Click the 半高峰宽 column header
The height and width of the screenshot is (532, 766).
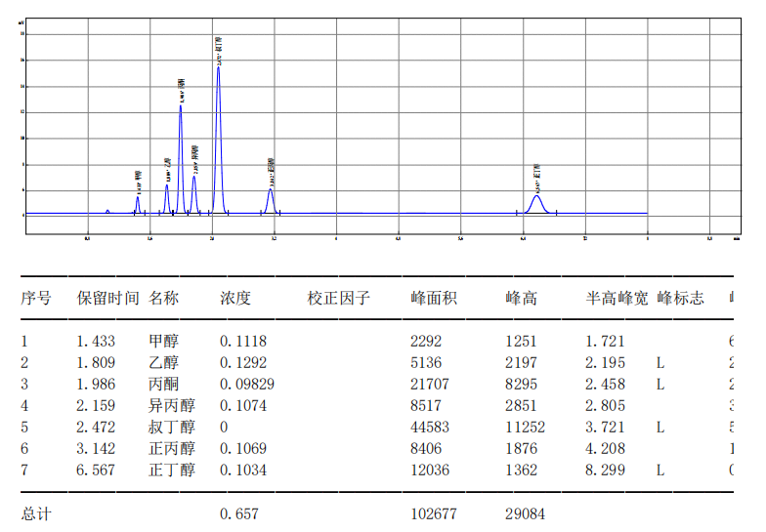click(616, 298)
